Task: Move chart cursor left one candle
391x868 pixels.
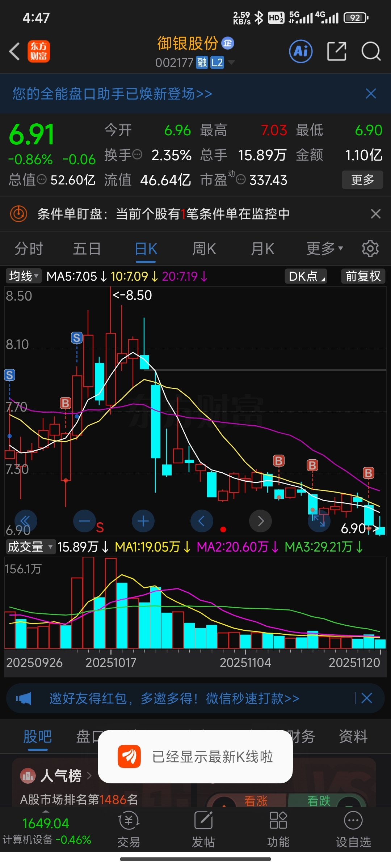Action: tap(202, 521)
